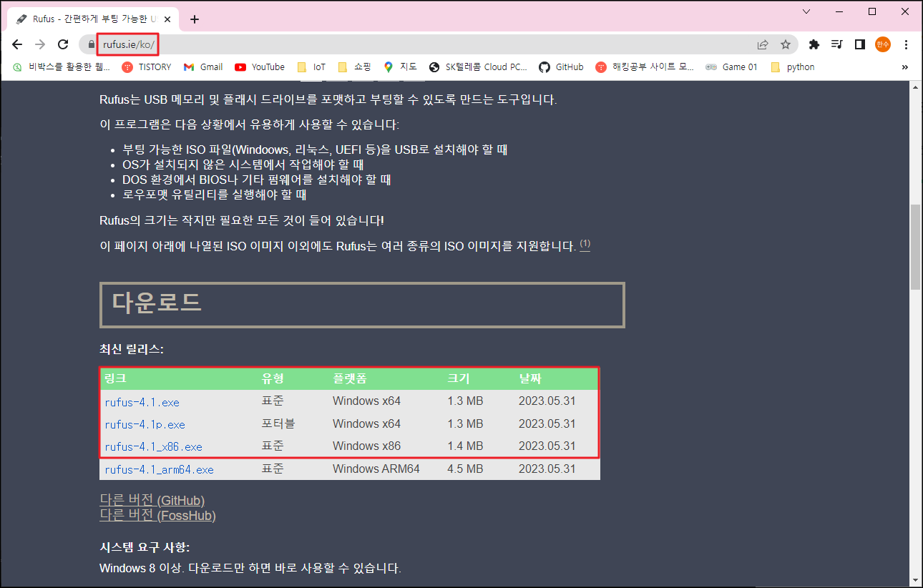
Task: Download rufus-4.1.exe
Action: pyautogui.click(x=142, y=403)
